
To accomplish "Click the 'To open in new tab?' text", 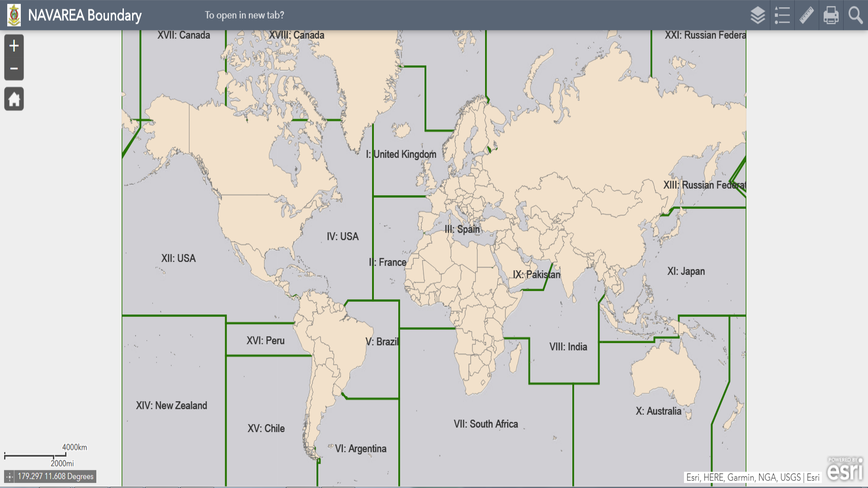I will tap(244, 14).
